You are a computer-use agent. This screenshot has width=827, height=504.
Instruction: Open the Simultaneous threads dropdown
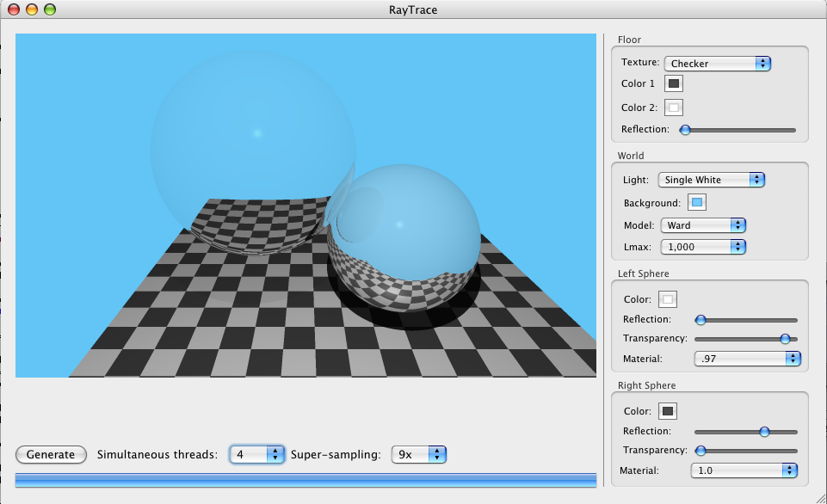click(x=256, y=454)
